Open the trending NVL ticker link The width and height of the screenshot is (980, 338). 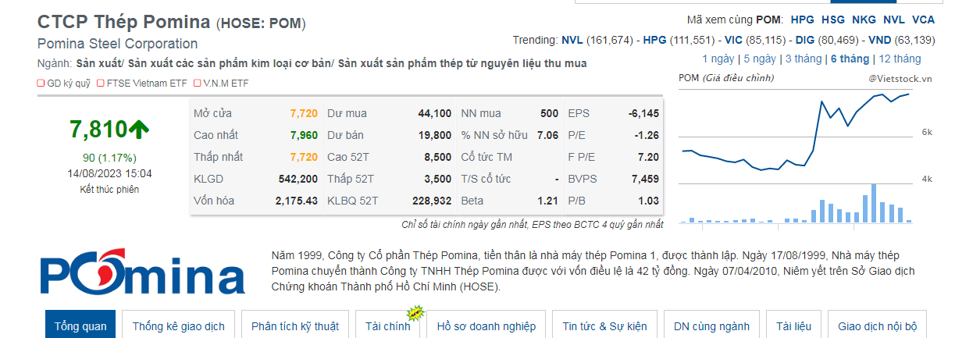pos(573,40)
